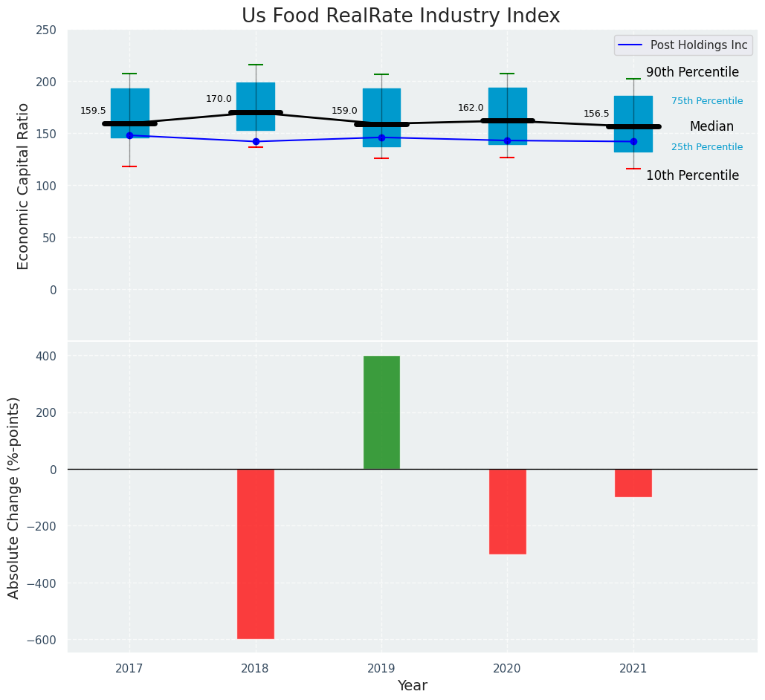Click the green 2019 bar

381,412
